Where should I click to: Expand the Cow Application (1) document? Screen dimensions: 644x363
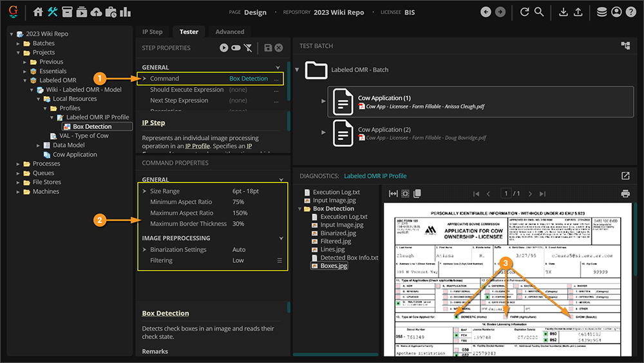(323, 101)
